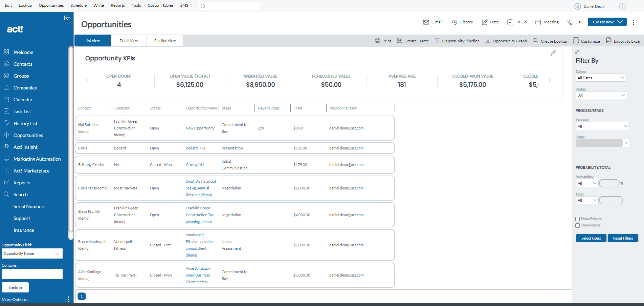Viewport: 644px width, 306px height.
Task: Click the Select Users button
Action: tap(591, 238)
